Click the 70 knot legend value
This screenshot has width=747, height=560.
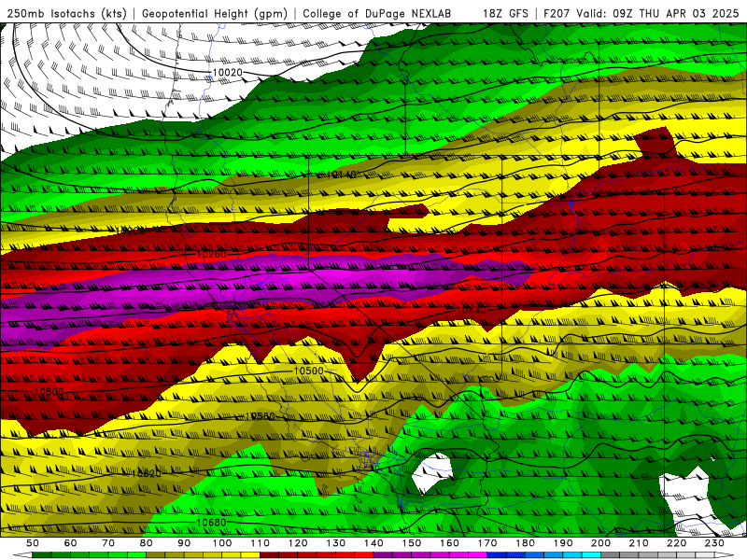[108, 543]
